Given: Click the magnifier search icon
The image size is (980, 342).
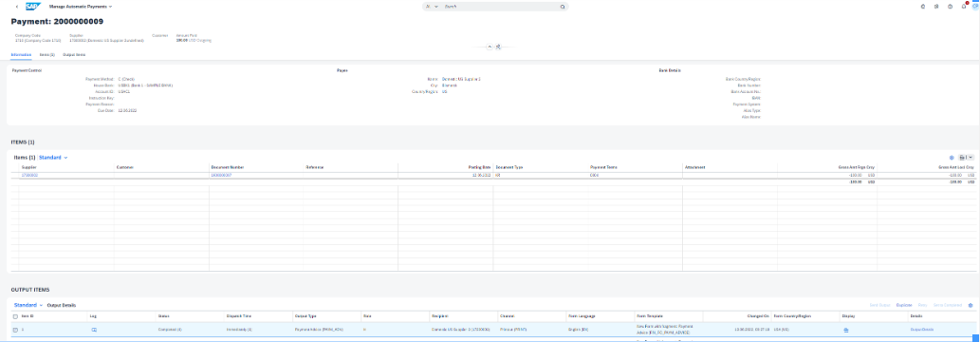Looking at the screenshot, I should (x=563, y=7).
